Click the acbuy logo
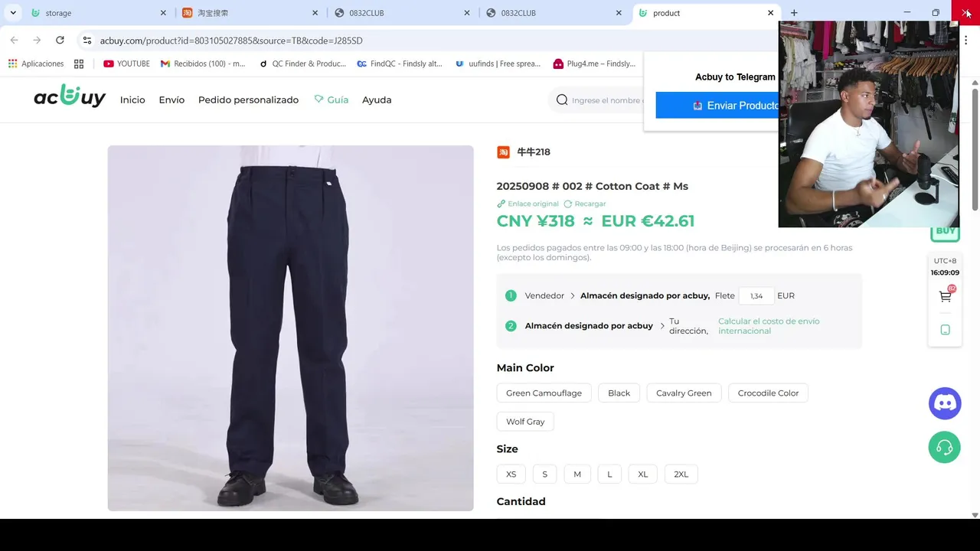This screenshot has height=551, width=980. click(70, 98)
